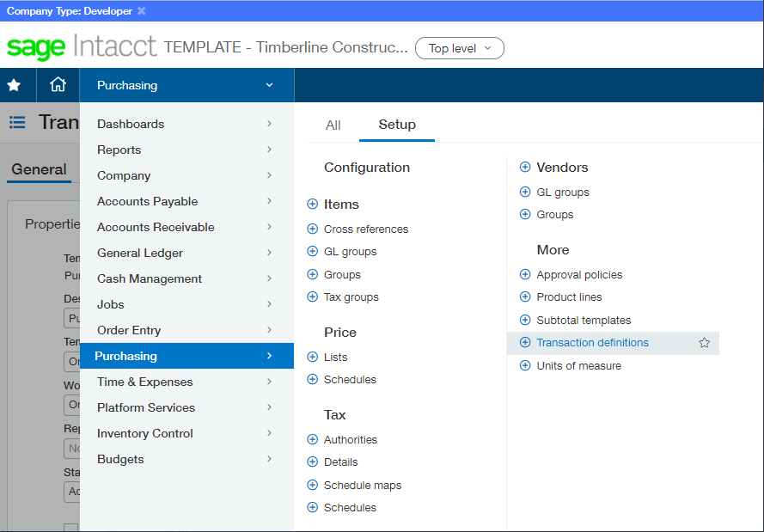764x532 pixels.
Task: Add Cross references with plus icon
Action: (312, 229)
